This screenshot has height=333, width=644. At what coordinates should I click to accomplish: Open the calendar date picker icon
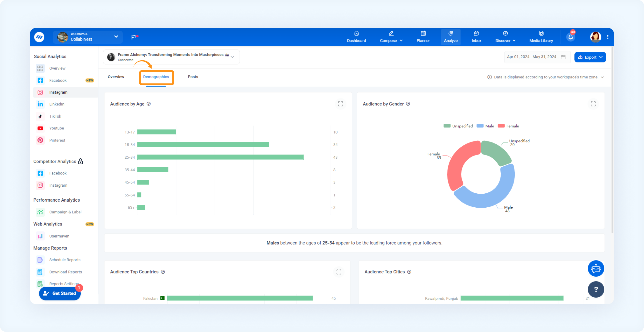[563, 57]
